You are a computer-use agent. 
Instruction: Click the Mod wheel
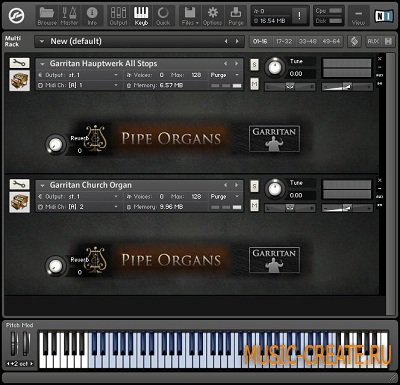click(26, 343)
